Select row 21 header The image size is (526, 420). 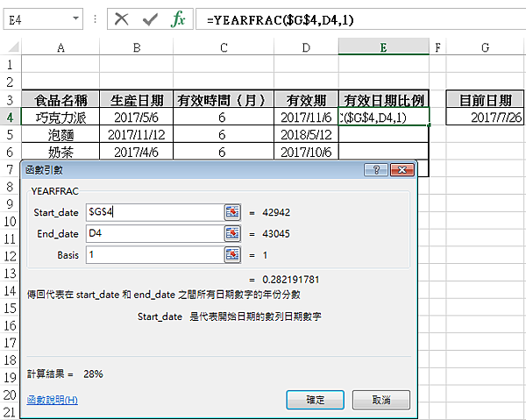(x=10, y=412)
